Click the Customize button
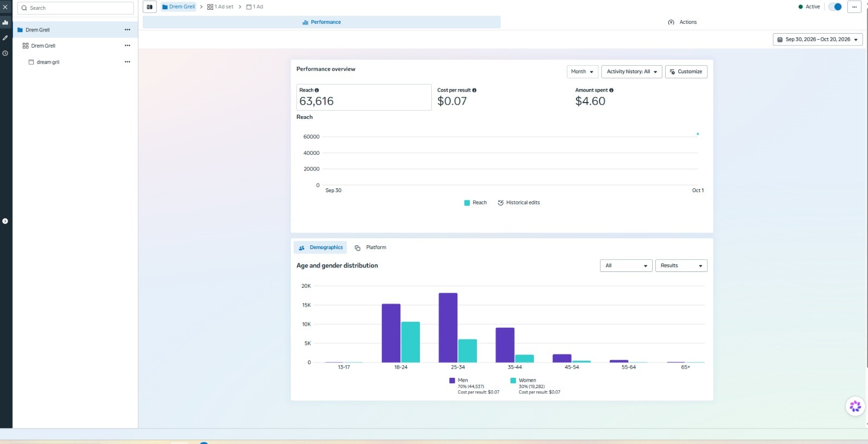 click(x=686, y=72)
